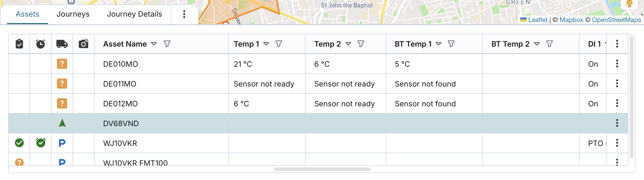Follow the OpenStreetMaps attribution link
The height and width of the screenshot is (180, 644).
616,20
